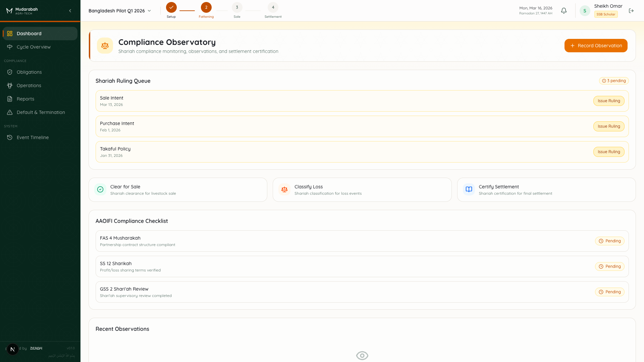Click the Certify Settlement book icon
The height and width of the screenshot is (362, 644).
pos(469,189)
